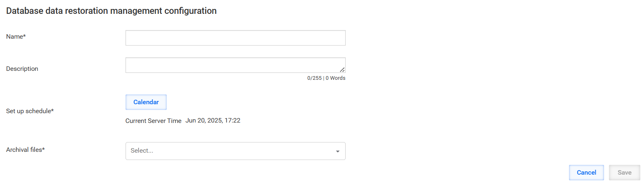
Task: Click the greyed-out Save button
Action: (x=624, y=173)
